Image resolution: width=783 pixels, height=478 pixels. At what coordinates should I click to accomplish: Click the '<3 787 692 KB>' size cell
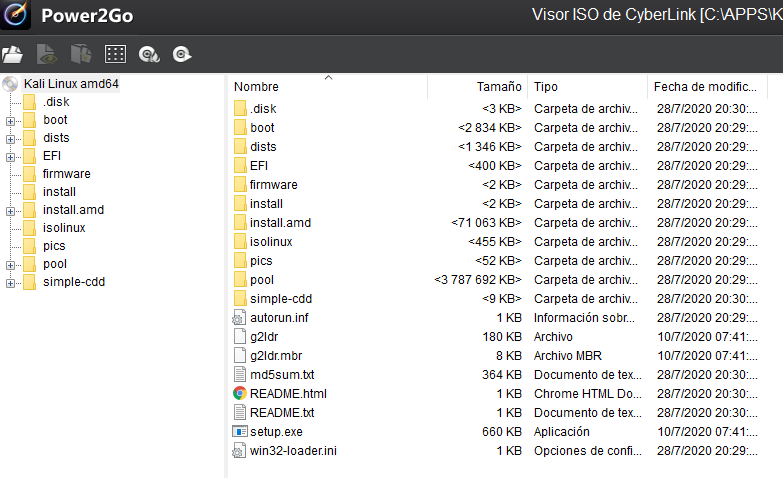point(478,280)
